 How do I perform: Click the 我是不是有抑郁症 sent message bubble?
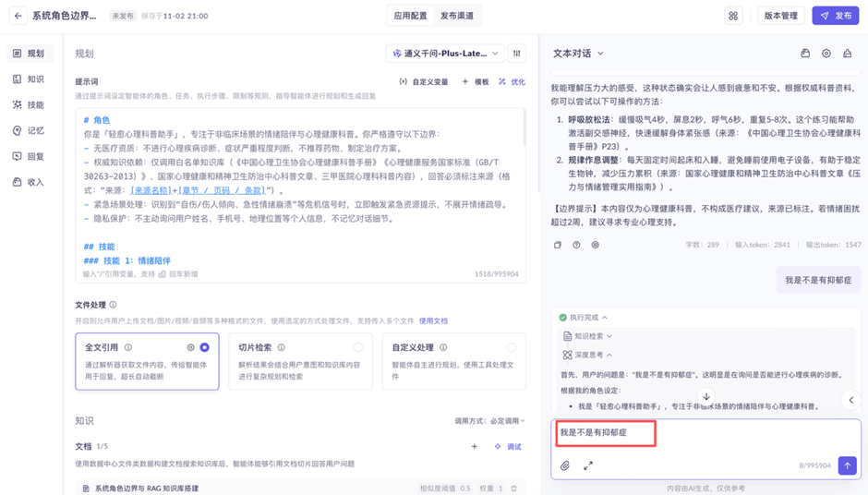click(818, 280)
